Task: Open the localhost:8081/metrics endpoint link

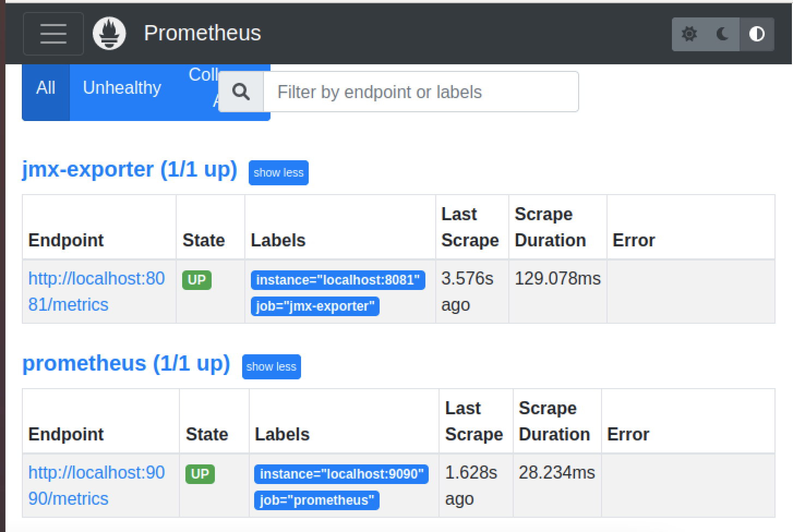Action: click(97, 291)
